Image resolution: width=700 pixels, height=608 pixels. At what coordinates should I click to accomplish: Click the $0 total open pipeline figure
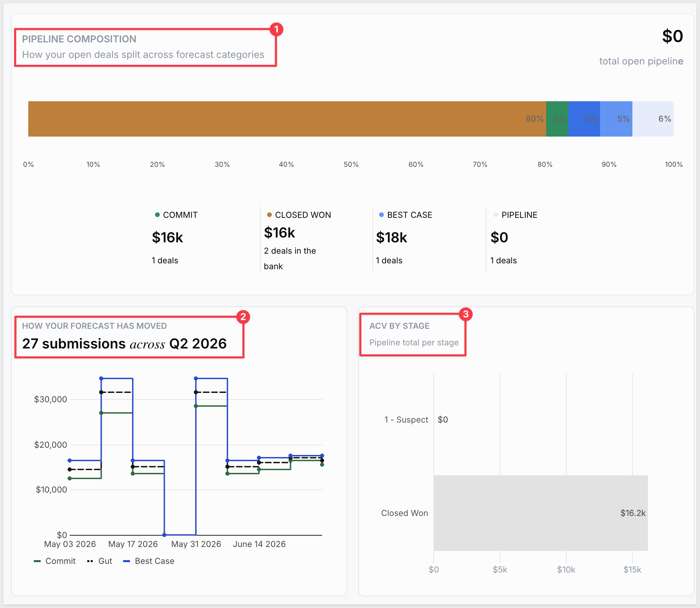tap(672, 36)
